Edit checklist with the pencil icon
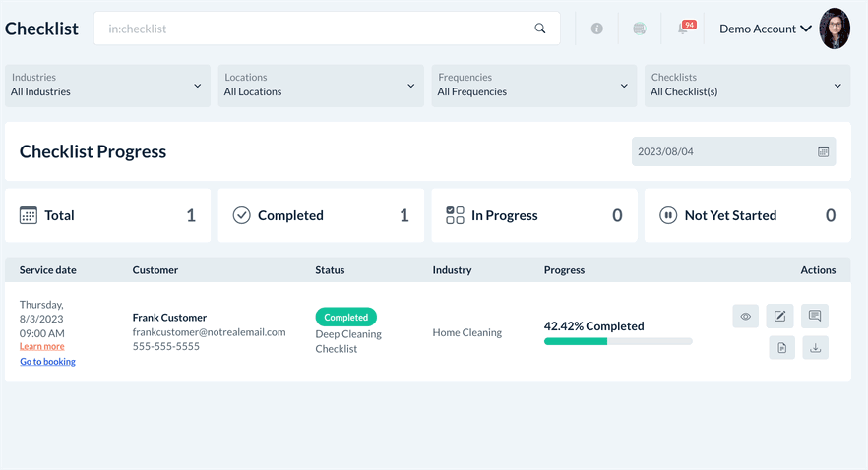Screen dimensions: 868x470 [779, 316]
